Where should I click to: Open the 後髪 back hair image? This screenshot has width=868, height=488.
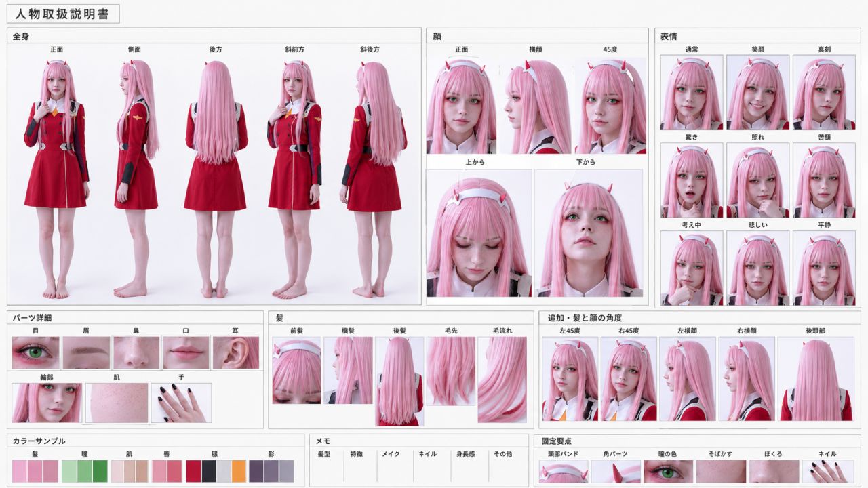(x=399, y=381)
